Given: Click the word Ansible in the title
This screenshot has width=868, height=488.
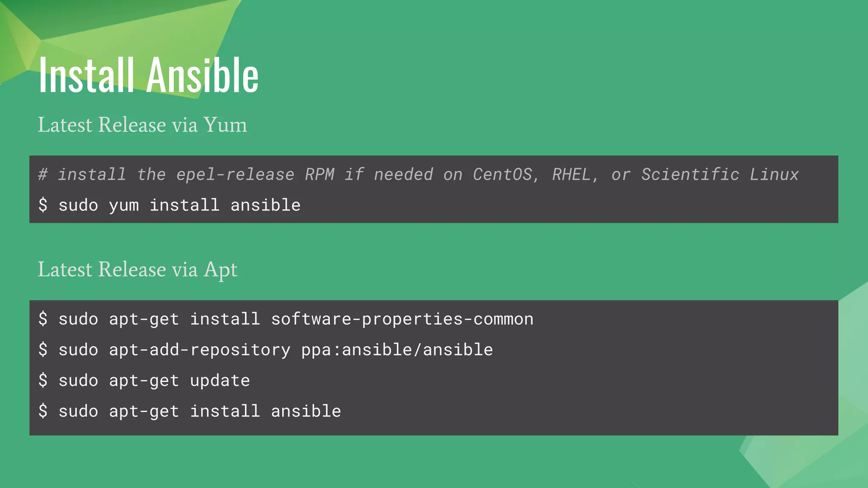Looking at the screenshot, I should pyautogui.click(x=203, y=75).
